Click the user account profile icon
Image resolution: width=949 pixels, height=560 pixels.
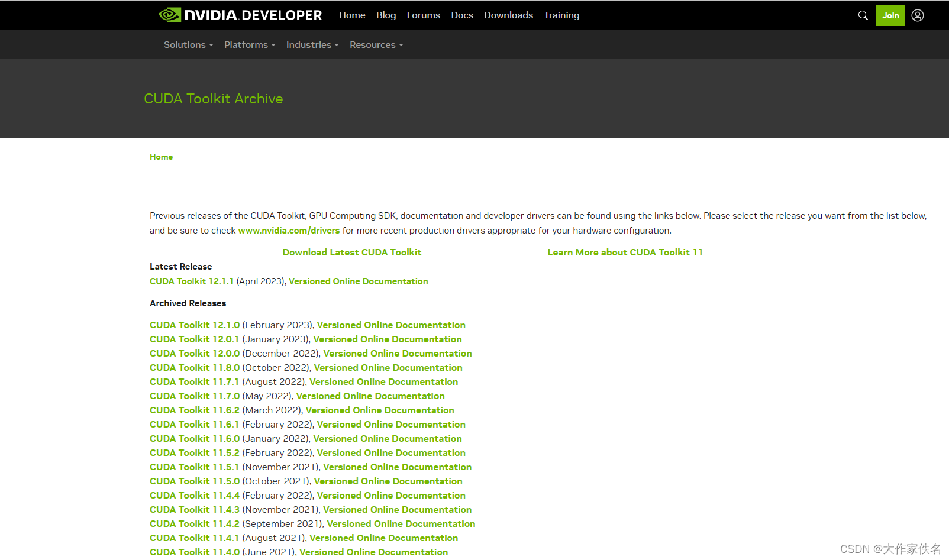(917, 15)
